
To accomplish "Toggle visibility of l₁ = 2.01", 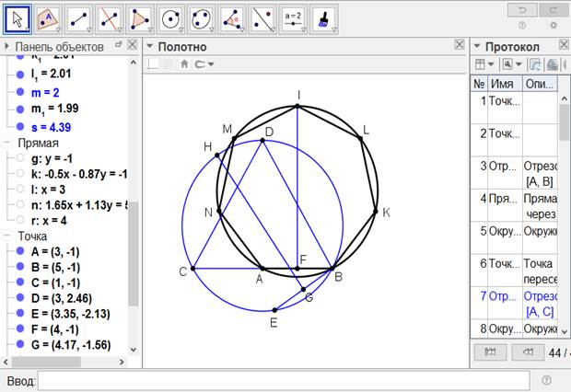I will (x=20, y=75).
